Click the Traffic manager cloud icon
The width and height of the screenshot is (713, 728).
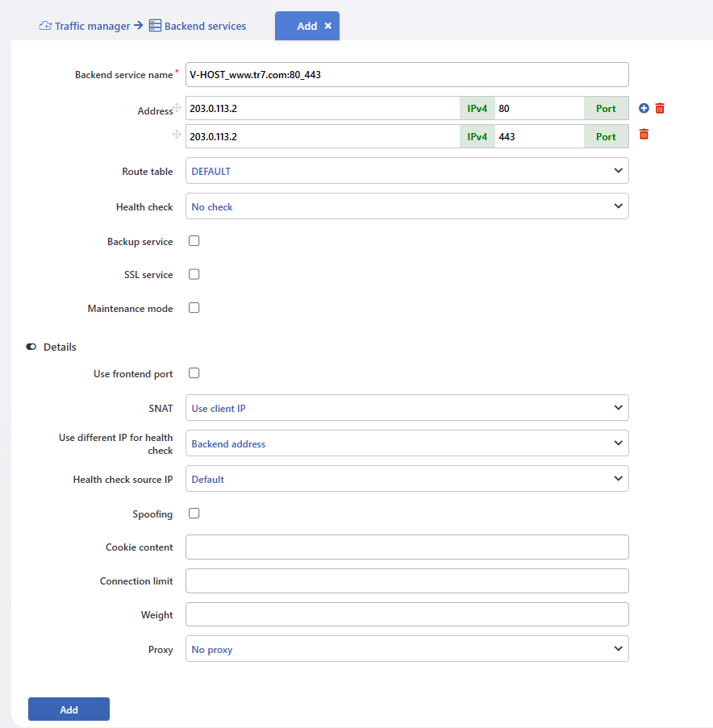coord(45,26)
